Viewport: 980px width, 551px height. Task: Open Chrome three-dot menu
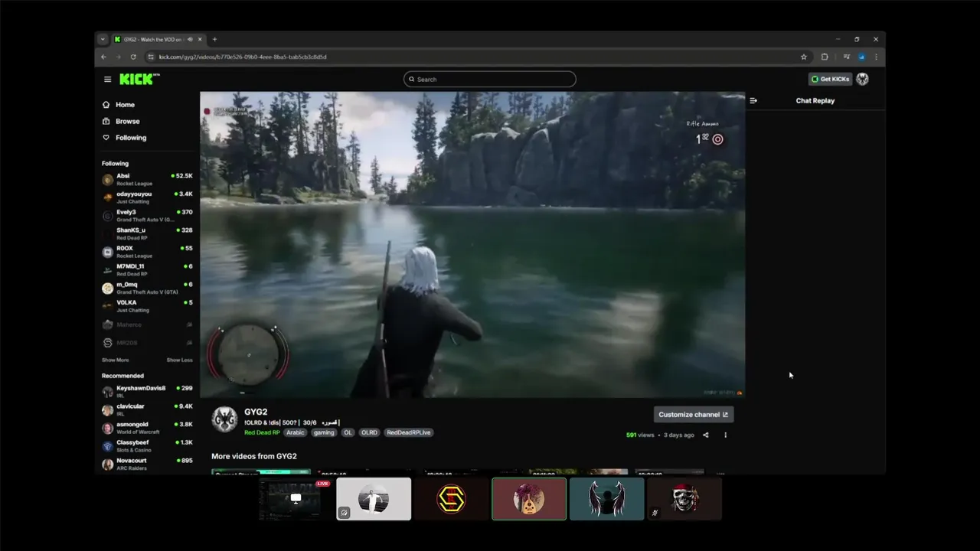[x=876, y=57]
